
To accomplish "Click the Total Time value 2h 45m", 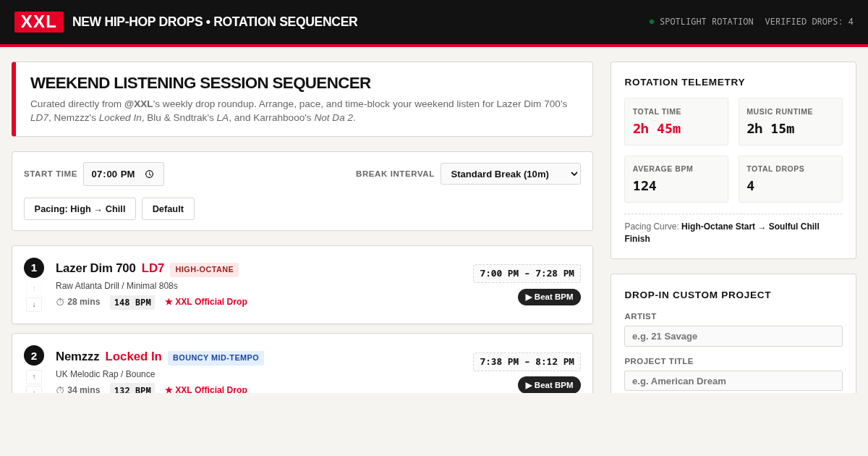I will click(x=657, y=129).
